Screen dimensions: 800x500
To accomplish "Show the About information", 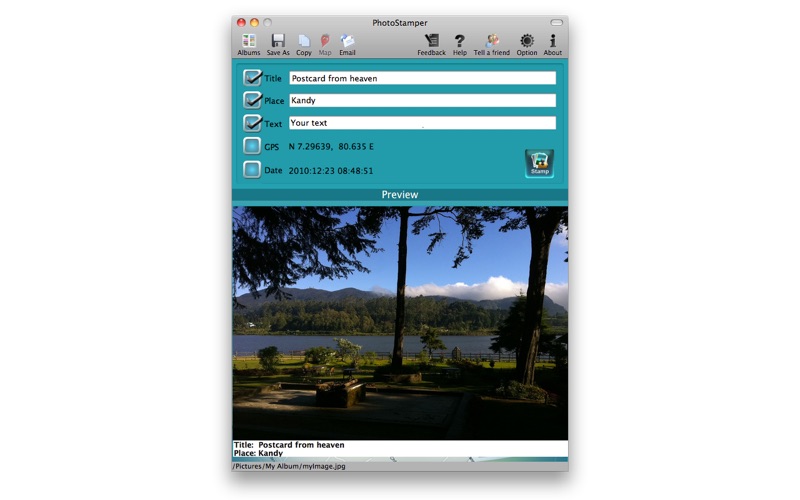I will click(x=553, y=42).
